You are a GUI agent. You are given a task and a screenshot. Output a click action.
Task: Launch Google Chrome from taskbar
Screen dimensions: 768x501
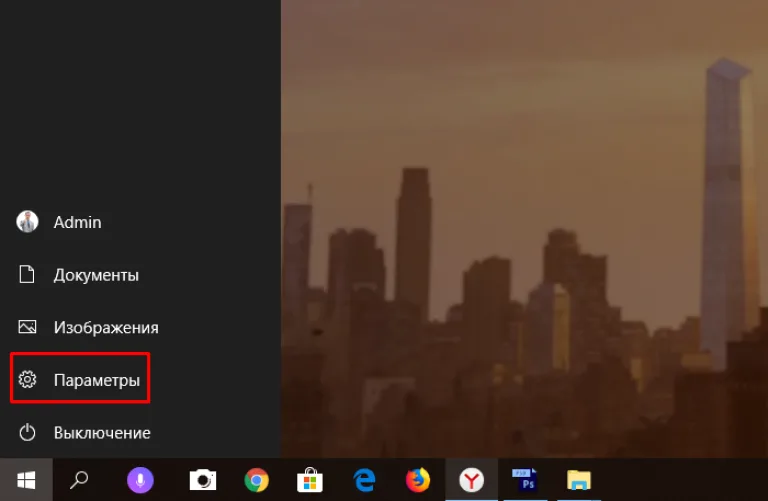256,480
